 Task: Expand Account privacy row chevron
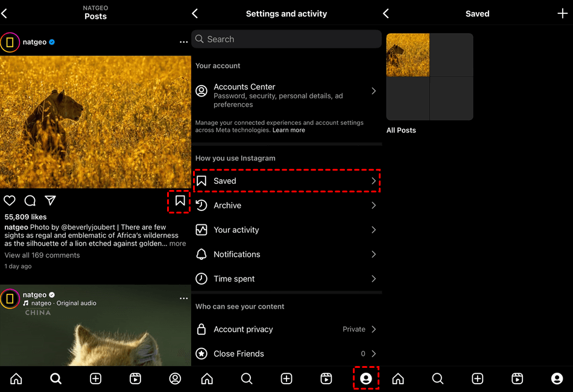[373, 329]
